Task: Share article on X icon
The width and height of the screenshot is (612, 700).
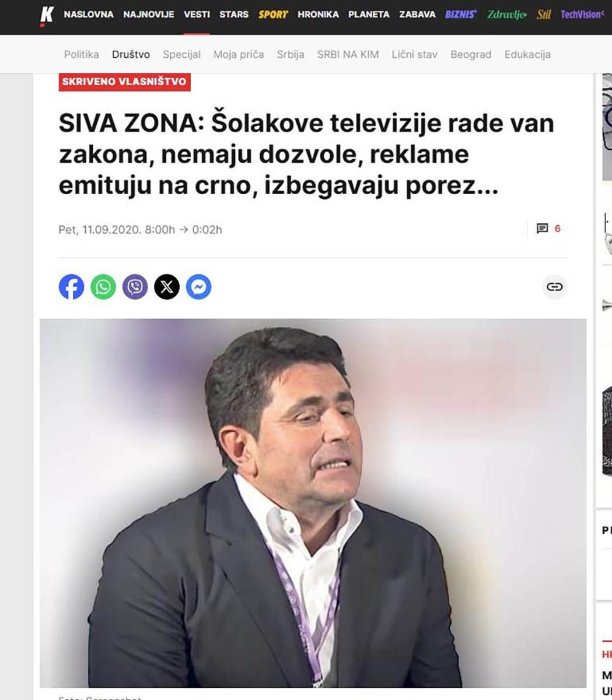Action: pyautogui.click(x=167, y=287)
